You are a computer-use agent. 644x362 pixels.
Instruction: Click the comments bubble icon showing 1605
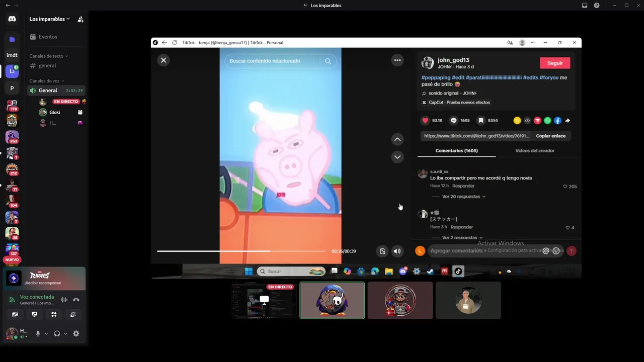point(453,120)
